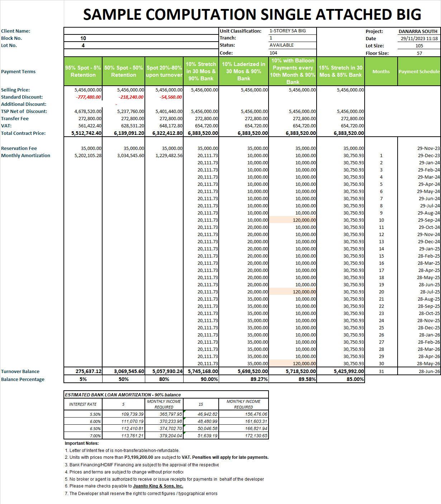441x504 pixels.
Task: Click the empty Client Name field
Action: (x=141, y=31)
